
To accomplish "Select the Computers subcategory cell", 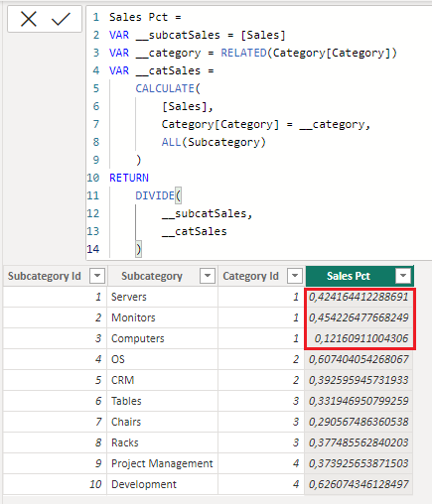I will coord(163,338).
